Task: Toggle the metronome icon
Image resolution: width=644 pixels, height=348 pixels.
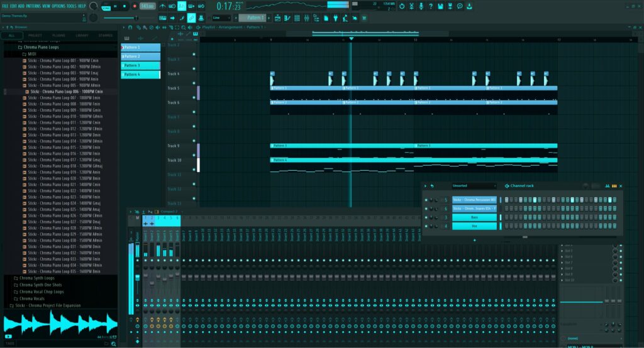Action: [163, 6]
